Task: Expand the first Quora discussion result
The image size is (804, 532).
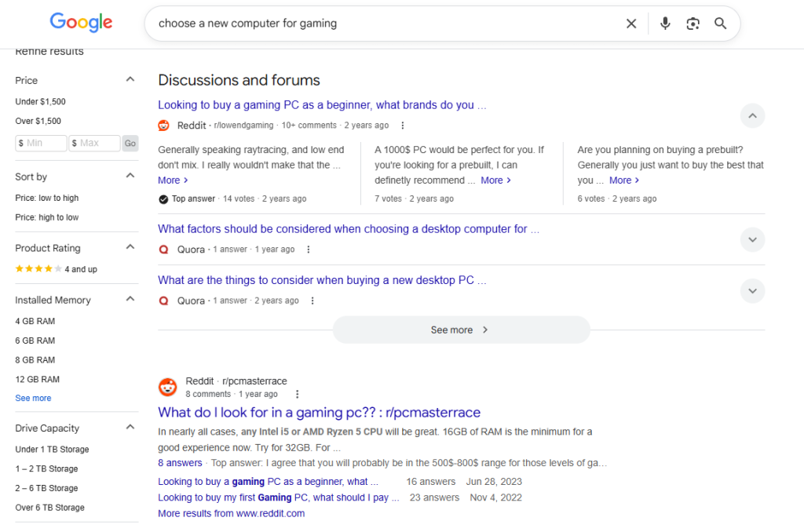Action: (x=752, y=239)
